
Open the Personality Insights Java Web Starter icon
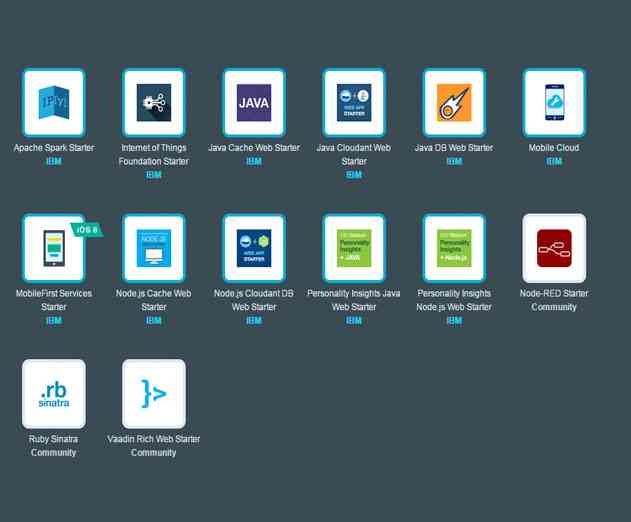(354, 248)
